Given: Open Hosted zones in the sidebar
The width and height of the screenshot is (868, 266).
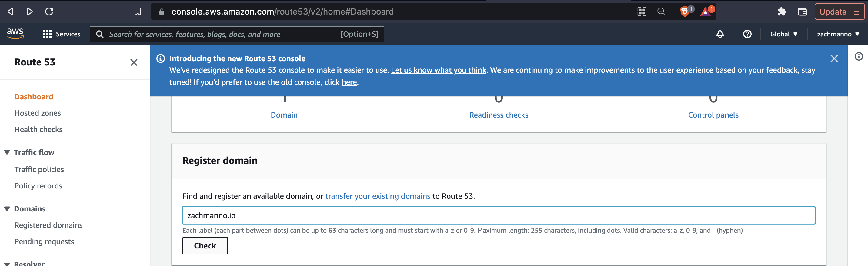Looking at the screenshot, I should 38,113.
